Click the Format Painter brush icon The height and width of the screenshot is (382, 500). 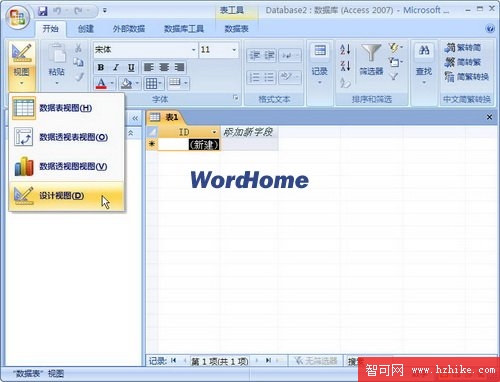[x=79, y=77]
